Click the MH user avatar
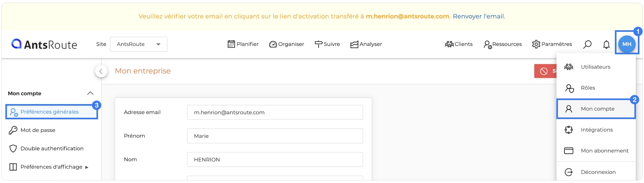The image size is (644, 183). (x=627, y=44)
